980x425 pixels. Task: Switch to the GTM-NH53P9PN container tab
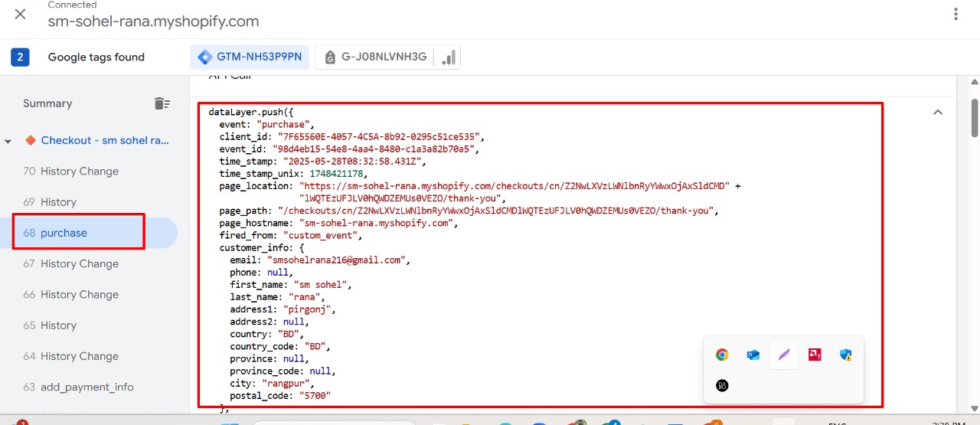(x=250, y=57)
